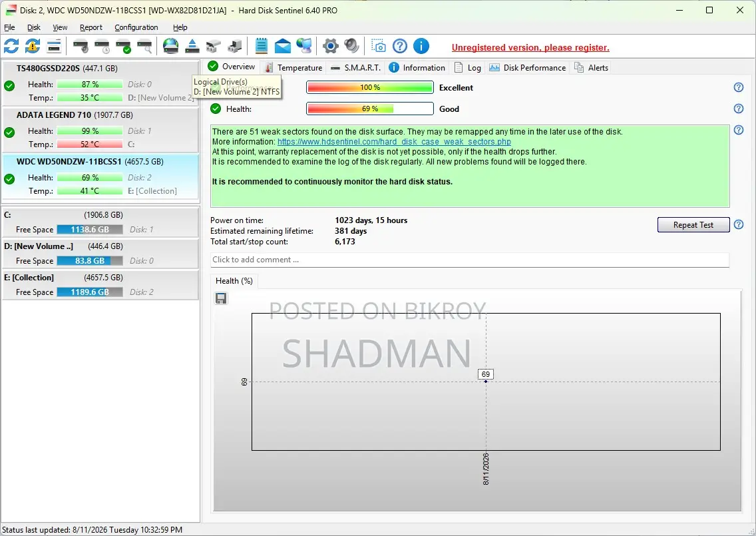Select the TS480GSSD220S disk entry
The height and width of the screenshot is (536, 756).
coord(100,83)
